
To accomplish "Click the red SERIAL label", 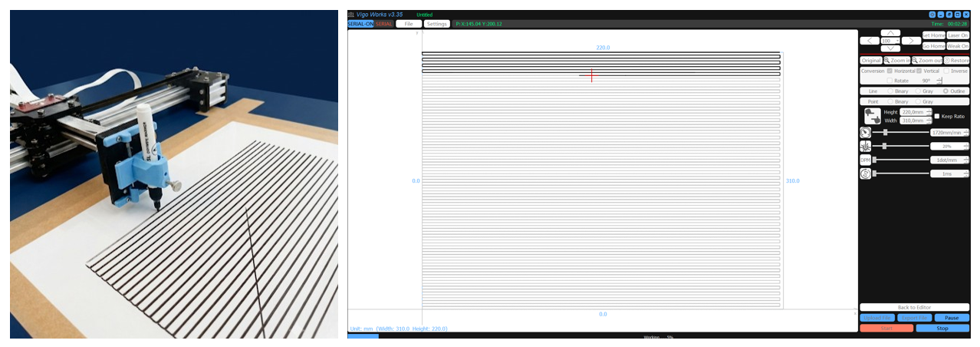I will [x=383, y=24].
